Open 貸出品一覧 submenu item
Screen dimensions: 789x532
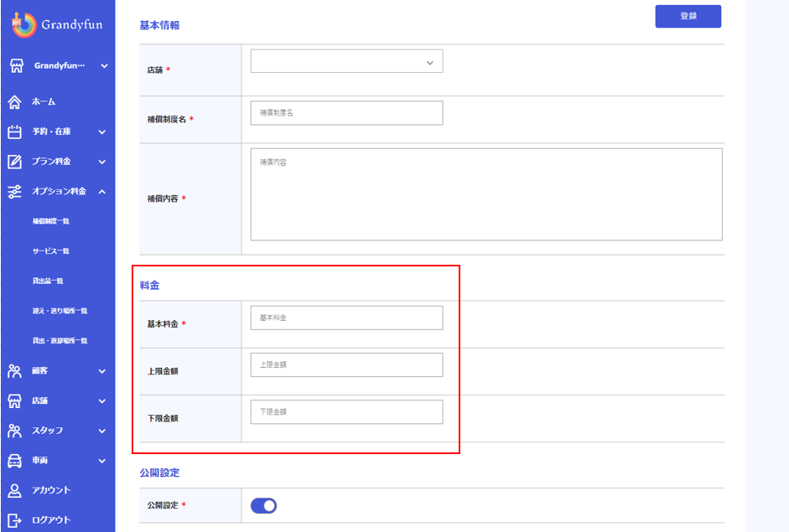tap(48, 281)
